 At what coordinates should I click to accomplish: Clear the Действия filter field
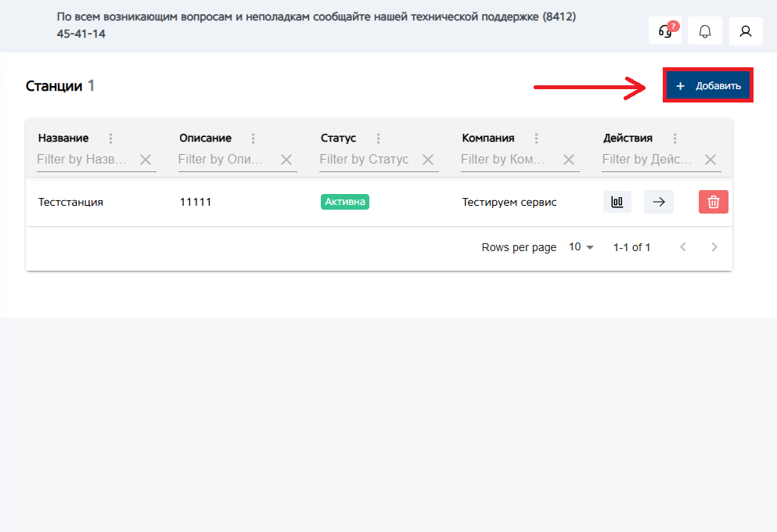(710, 160)
